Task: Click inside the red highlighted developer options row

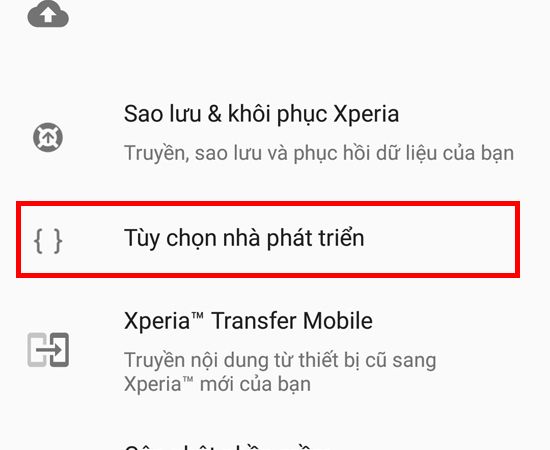Action: (x=268, y=239)
